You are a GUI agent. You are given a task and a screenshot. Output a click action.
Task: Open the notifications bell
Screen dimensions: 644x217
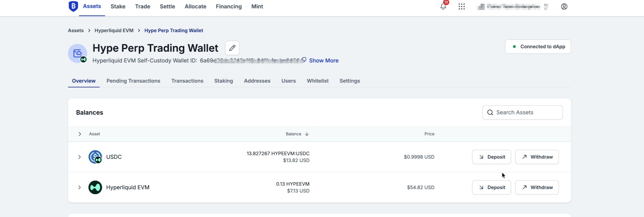[x=443, y=7]
